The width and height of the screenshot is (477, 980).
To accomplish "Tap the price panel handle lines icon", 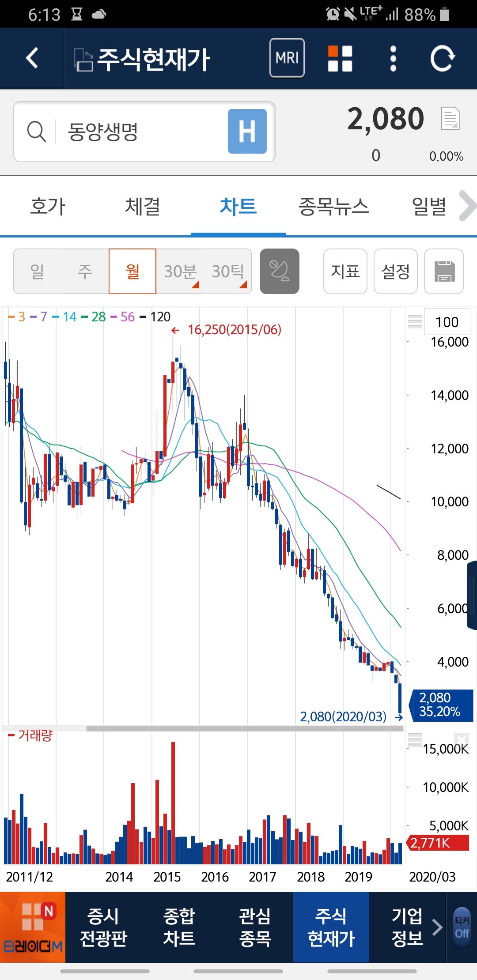I will 415,321.
